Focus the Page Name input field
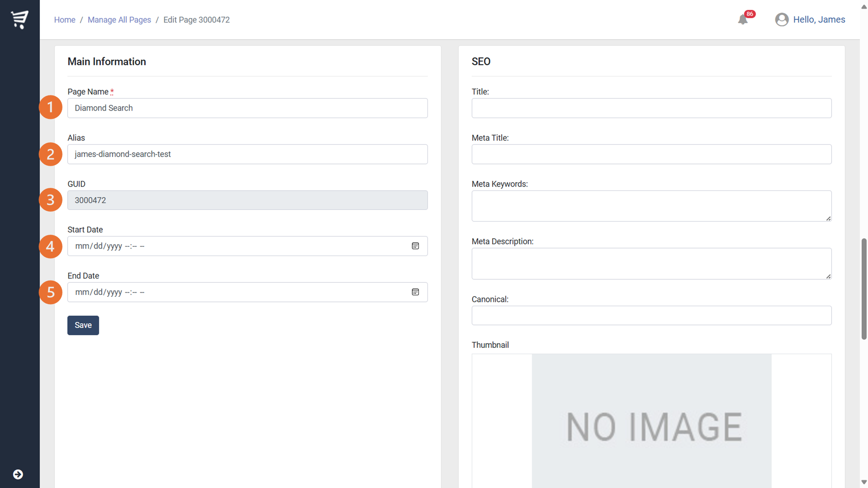Viewport: 868px width, 488px height. (247, 108)
